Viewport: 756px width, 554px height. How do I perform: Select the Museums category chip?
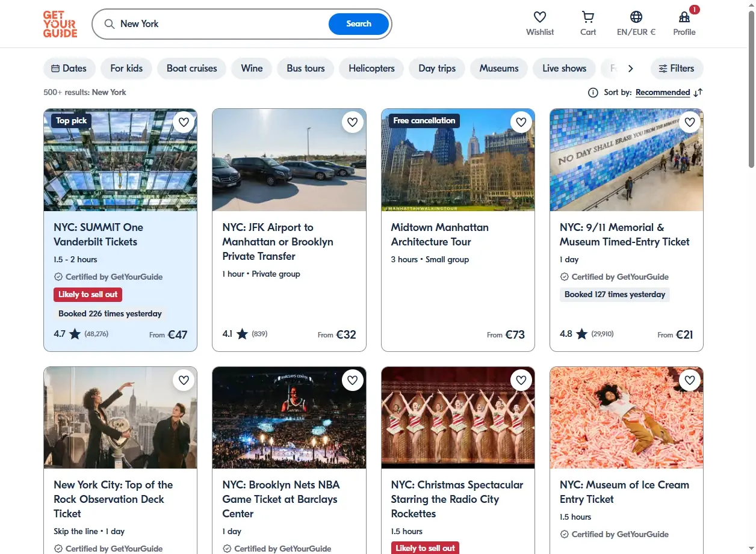tap(499, 69)
